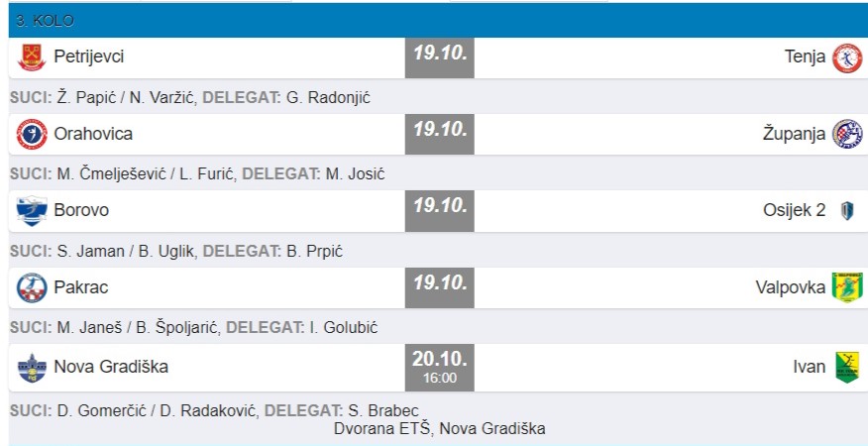Click the Pakrac club logo

coord(32,287)
